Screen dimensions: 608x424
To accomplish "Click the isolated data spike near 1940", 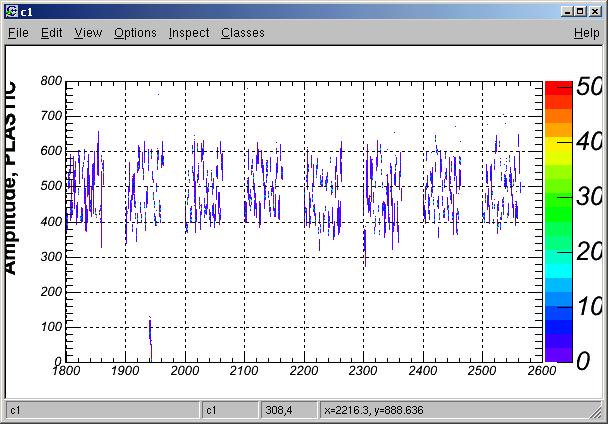I will [150, 339].
